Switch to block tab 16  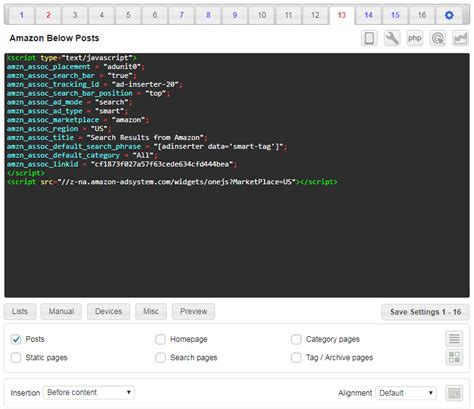point(422,15)
